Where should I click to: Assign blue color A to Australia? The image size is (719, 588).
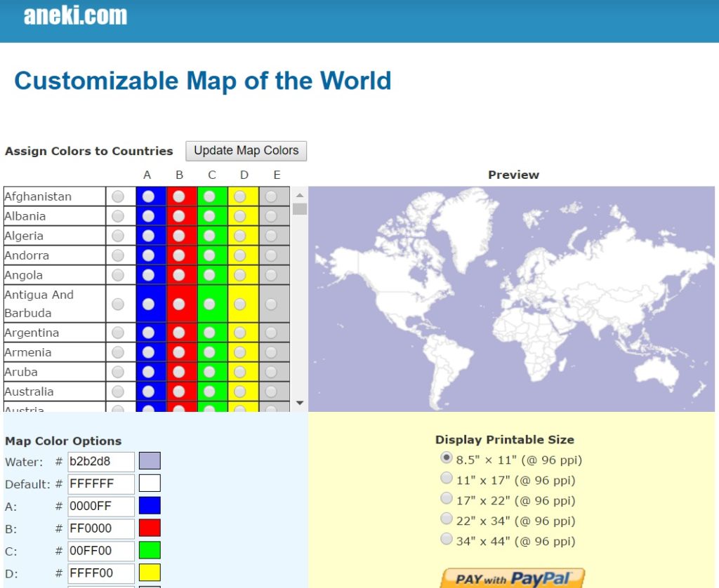point(148,392)
